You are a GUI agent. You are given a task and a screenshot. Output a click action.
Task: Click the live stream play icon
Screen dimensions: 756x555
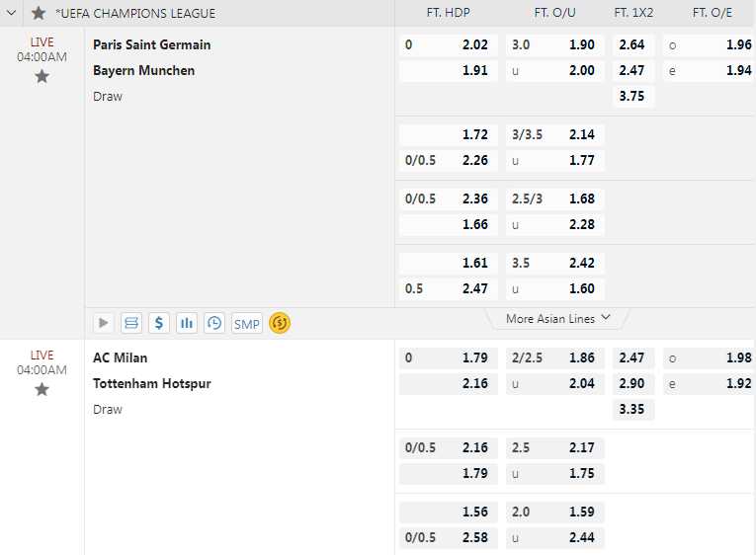coord(104,323)
